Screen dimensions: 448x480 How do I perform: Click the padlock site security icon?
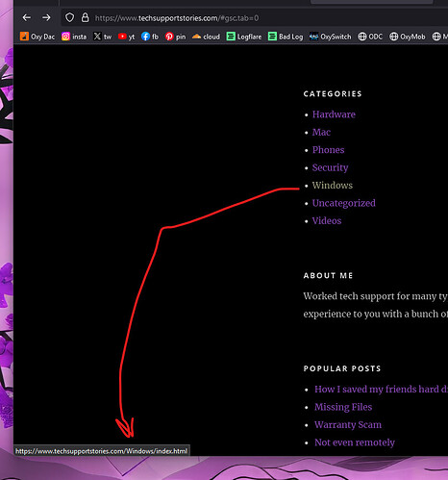tap(85, 17)
